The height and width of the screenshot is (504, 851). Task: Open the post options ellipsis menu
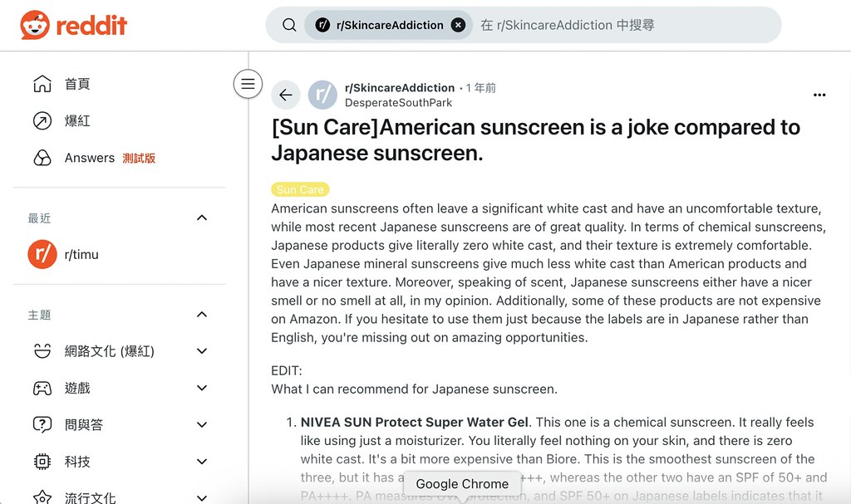pos(819,95)
